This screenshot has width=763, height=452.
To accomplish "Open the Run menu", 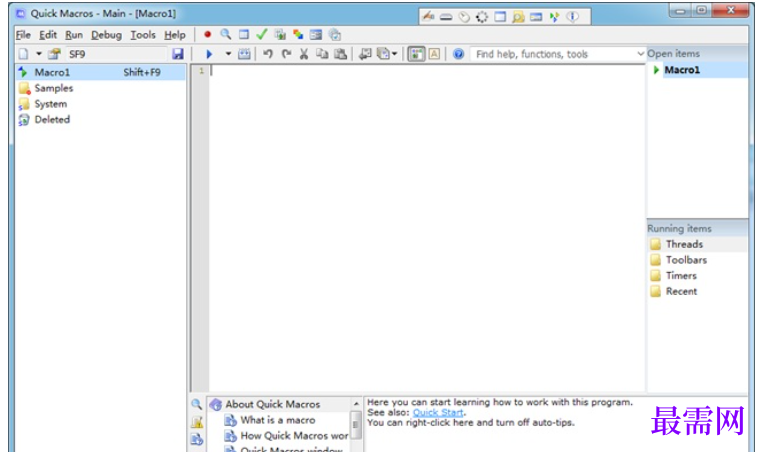I will (74, 35).
